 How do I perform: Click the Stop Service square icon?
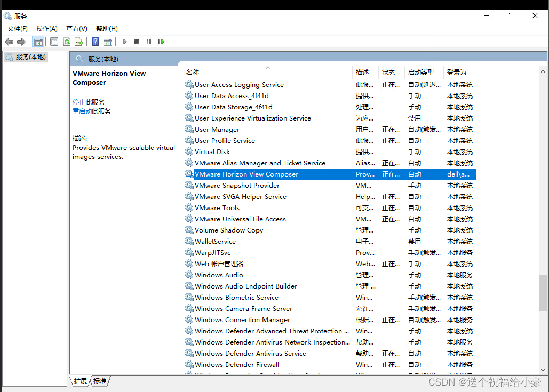(137, 42)
